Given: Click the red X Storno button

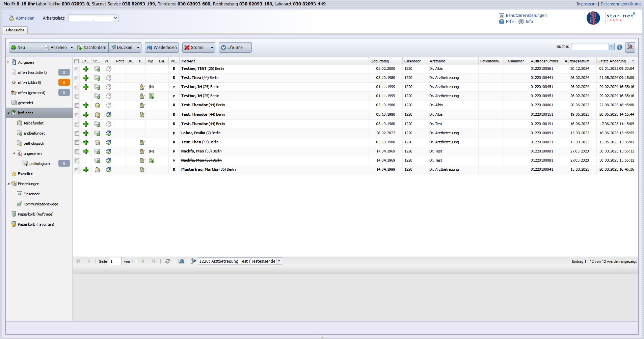Looking at the screenshot, I should [195, 48].
